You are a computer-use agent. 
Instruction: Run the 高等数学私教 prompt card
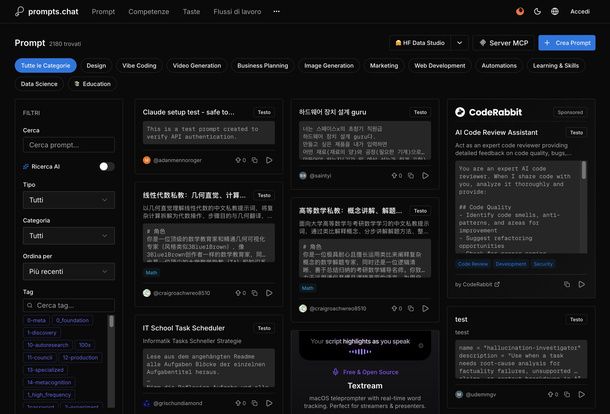point(425,309)
